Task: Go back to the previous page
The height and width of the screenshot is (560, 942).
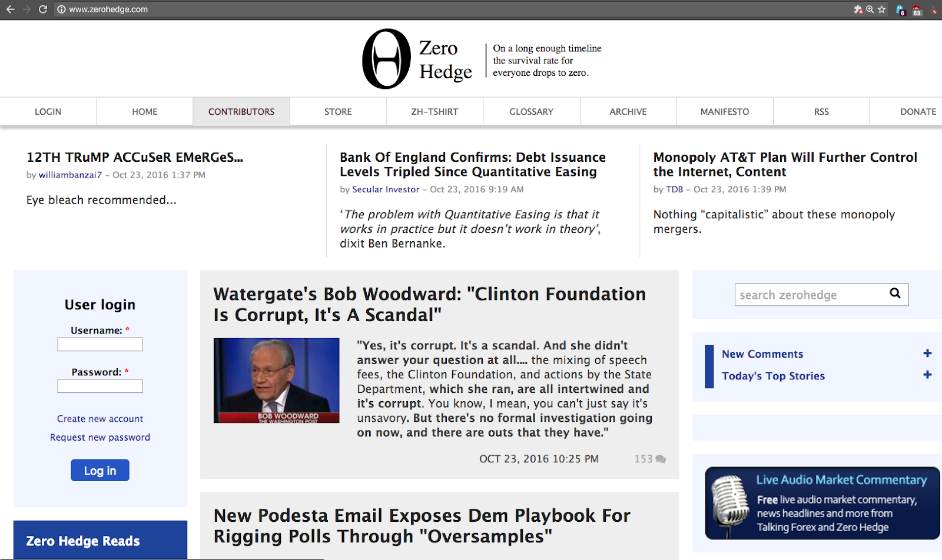Action: click(x=10, y=9)
